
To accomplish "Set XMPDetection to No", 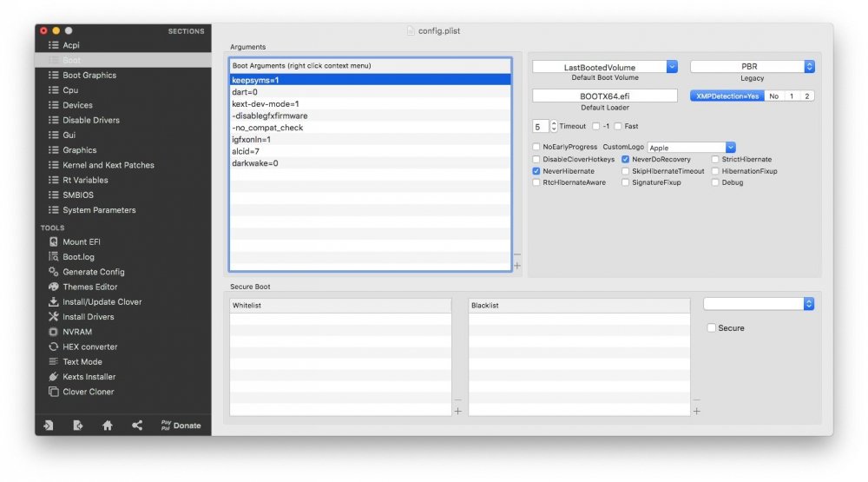I will click(774, 96).
